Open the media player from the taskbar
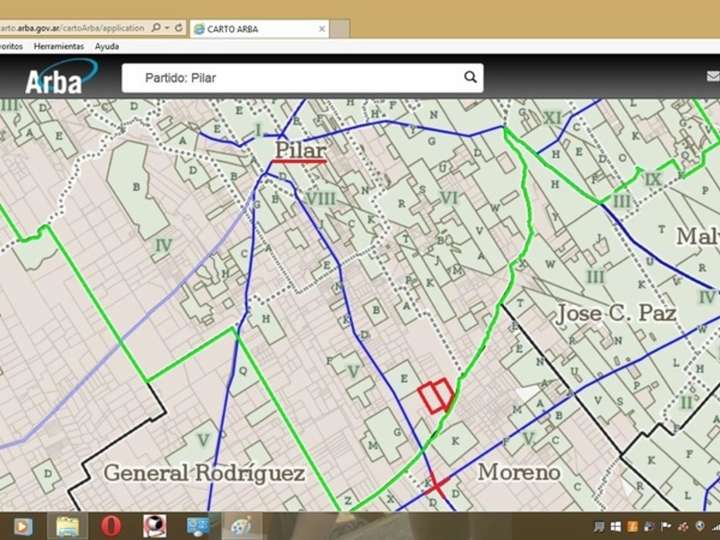 pos(22,526)
